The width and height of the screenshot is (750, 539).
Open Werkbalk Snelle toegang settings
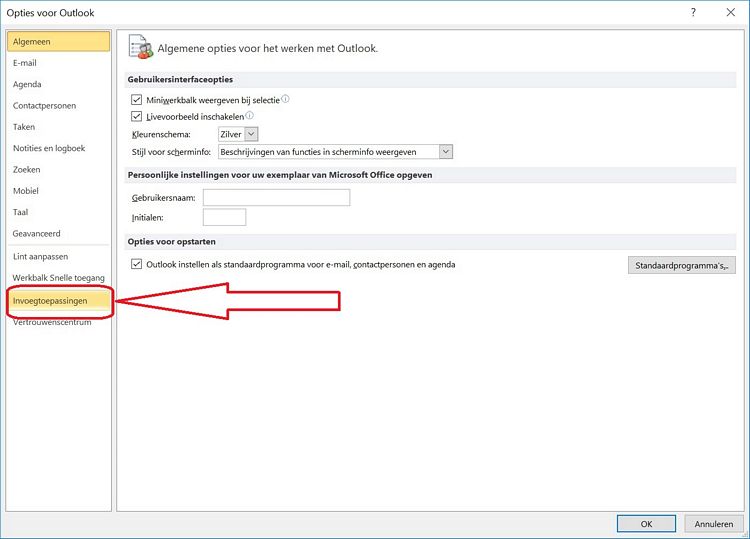[58, 278]
